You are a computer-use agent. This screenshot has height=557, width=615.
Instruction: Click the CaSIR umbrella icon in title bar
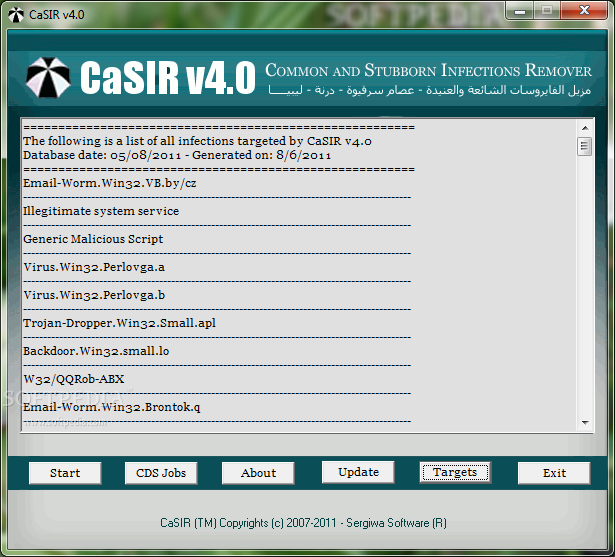click(x=16, y=15)
